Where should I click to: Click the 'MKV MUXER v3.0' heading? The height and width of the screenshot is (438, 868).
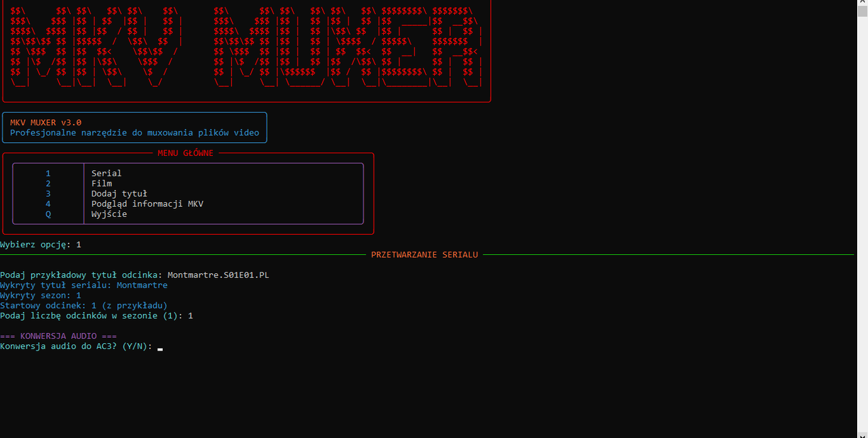point(45,123)
